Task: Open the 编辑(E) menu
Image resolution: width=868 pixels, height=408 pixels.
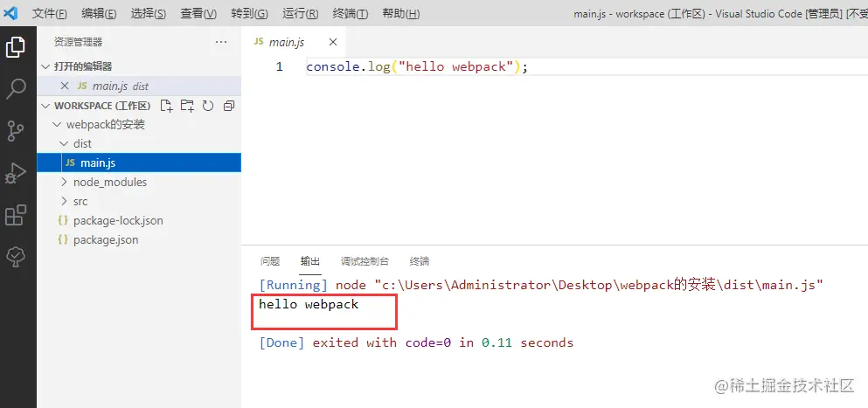Action: [x=99, y=13]
